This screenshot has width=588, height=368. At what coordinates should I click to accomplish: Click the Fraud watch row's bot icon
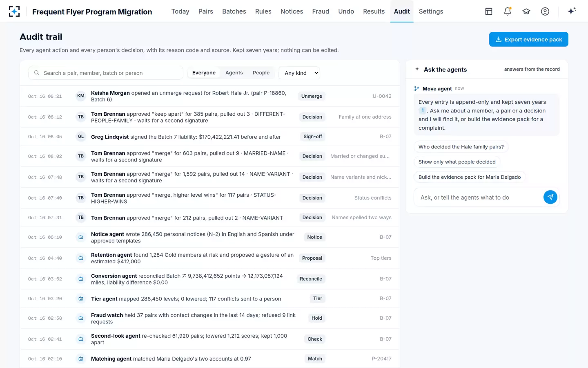click(81, 318)
